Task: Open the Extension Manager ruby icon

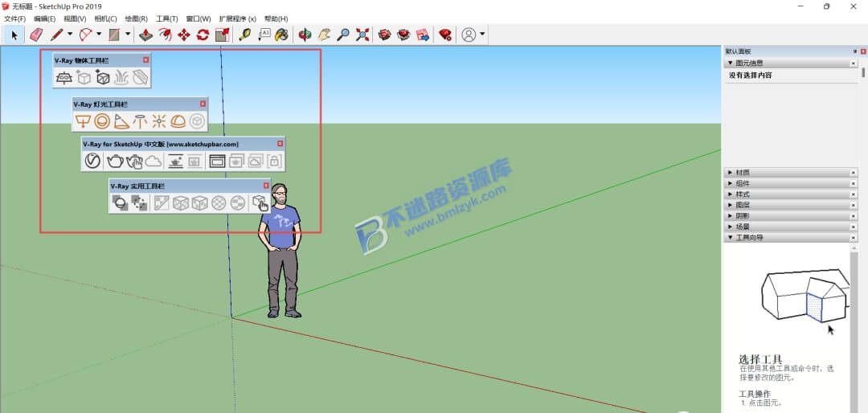Action: (445, 35)
